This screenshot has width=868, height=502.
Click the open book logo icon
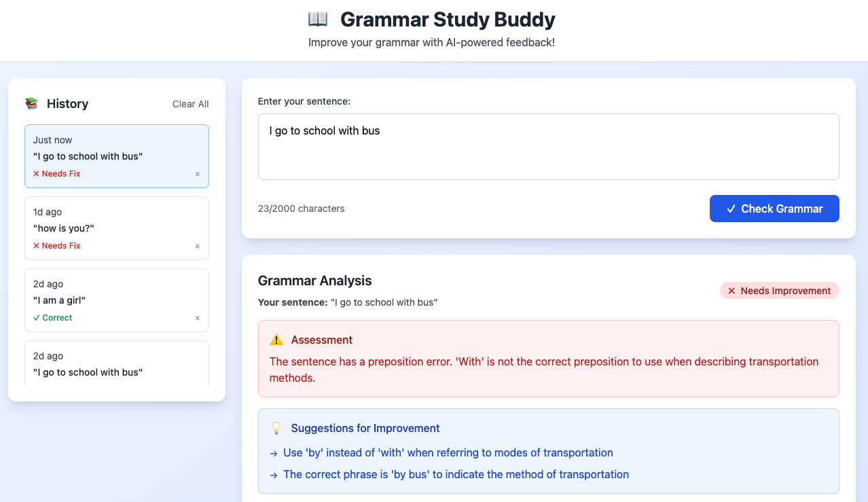(317, 19)
